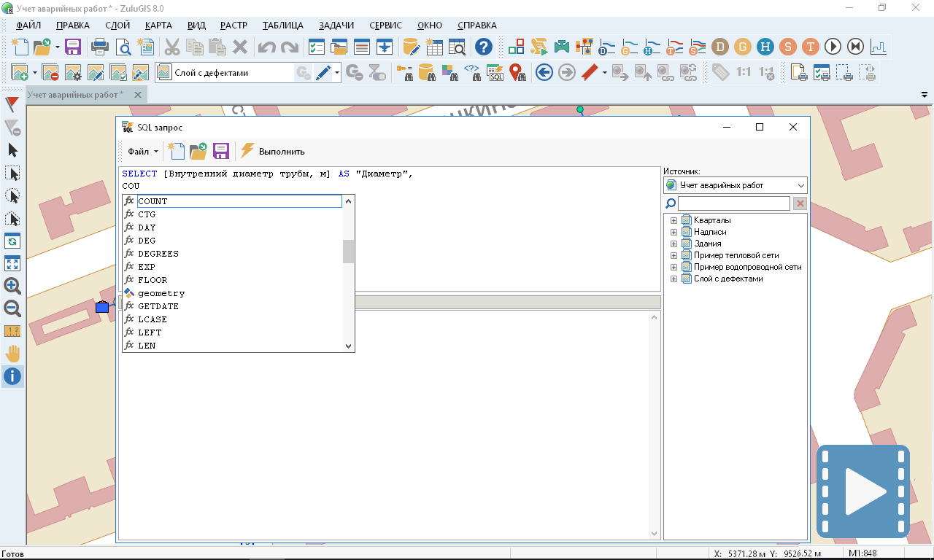Click the save query floppy icon in SQL window

[221, 151]
